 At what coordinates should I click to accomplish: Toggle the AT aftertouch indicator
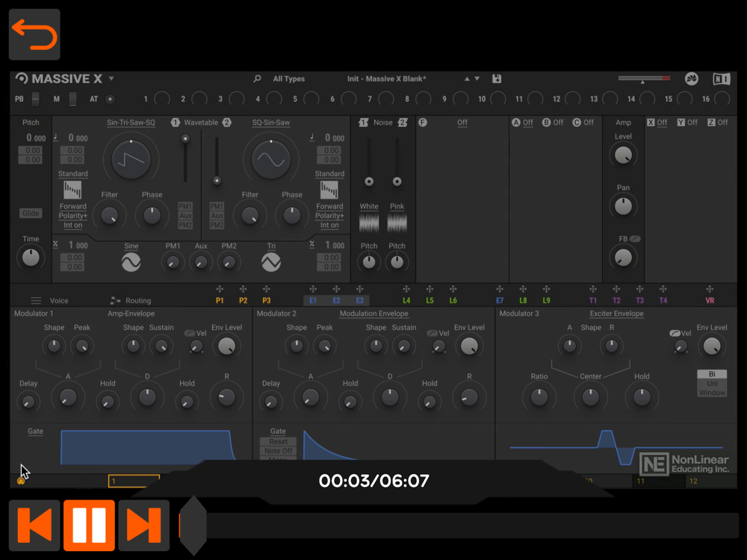110,99
